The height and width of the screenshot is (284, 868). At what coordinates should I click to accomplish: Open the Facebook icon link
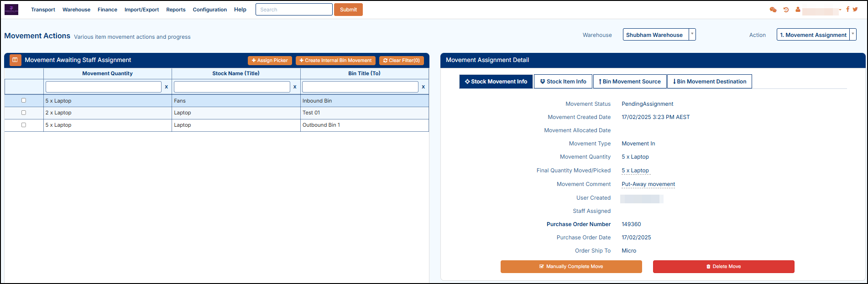click(x=847, y=9)
